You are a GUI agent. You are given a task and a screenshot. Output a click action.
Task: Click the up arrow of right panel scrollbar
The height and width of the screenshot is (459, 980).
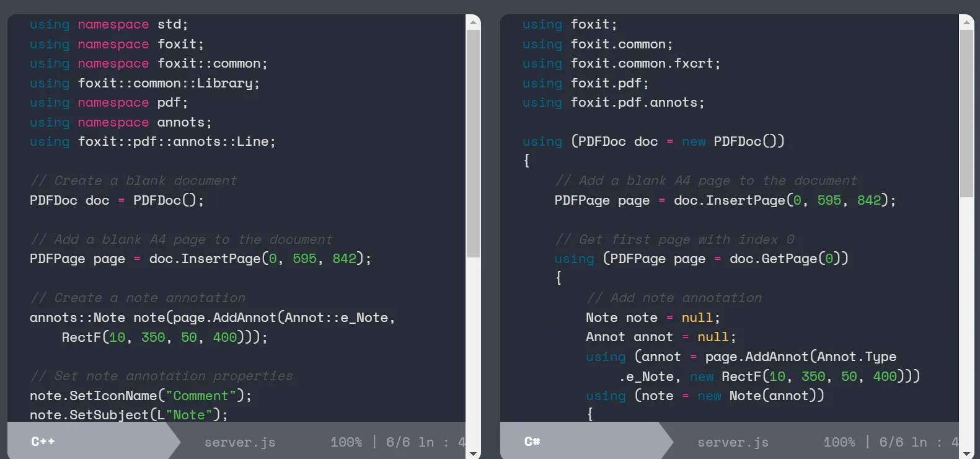coord(966,22)
